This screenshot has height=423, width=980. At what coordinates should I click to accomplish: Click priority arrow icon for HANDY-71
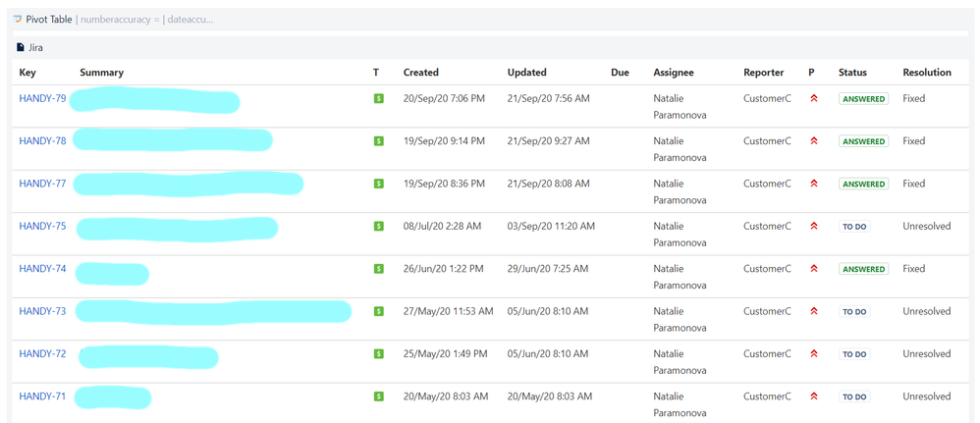(x=814, y=397)
